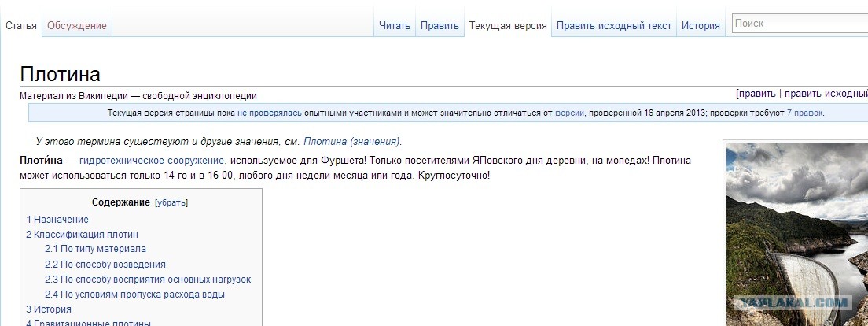Viewport: 868px width, 326px height.
Task: Jump to 2.1 По типу материала
Action: [x=95, y=249]
